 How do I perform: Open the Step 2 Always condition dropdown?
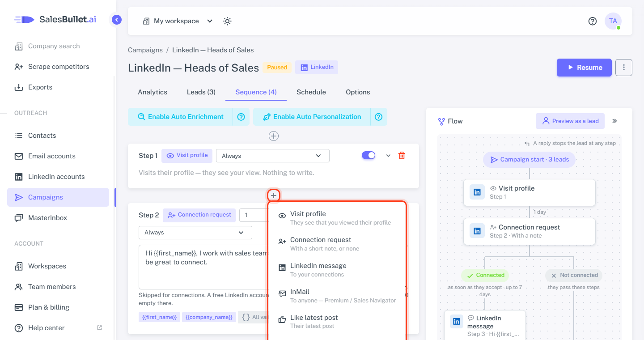[195, 233]
